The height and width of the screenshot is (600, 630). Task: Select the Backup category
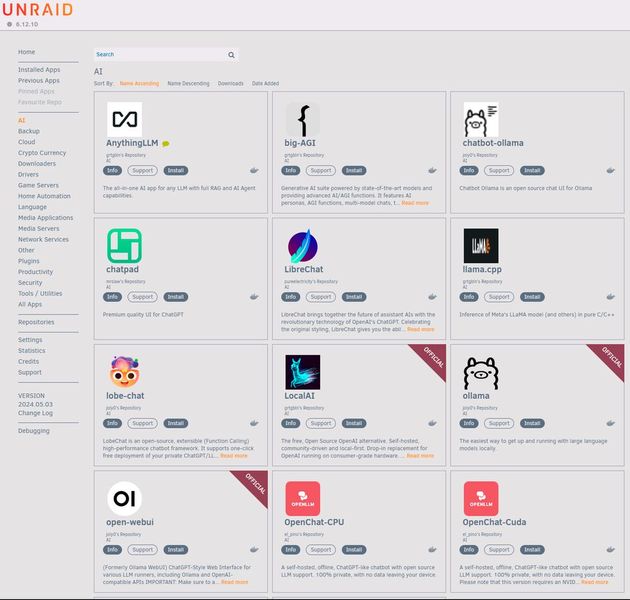point(29,131)
